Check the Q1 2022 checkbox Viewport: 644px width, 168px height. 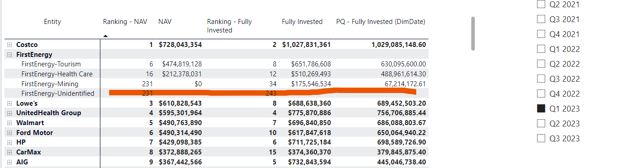point(541,49)
